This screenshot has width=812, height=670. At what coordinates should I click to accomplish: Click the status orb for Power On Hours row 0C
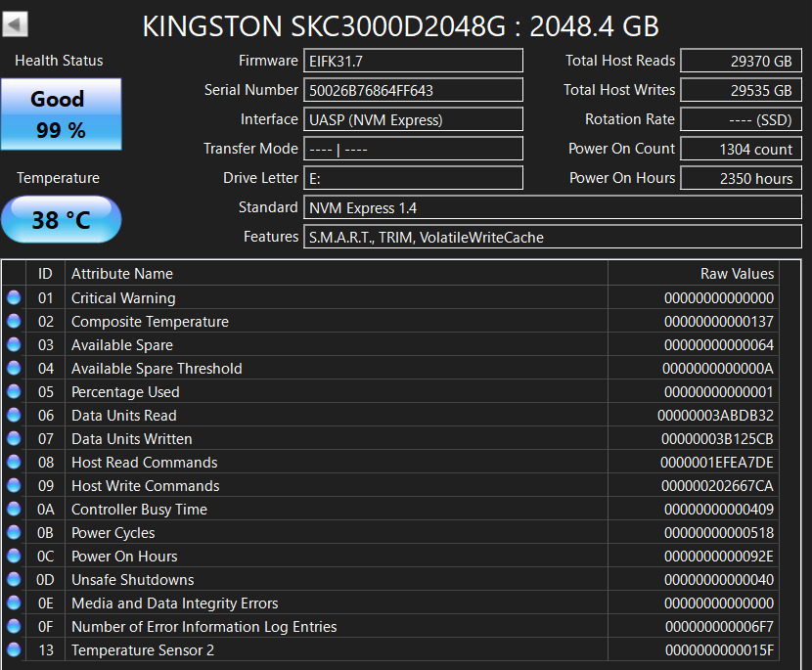tap(14, 557)
